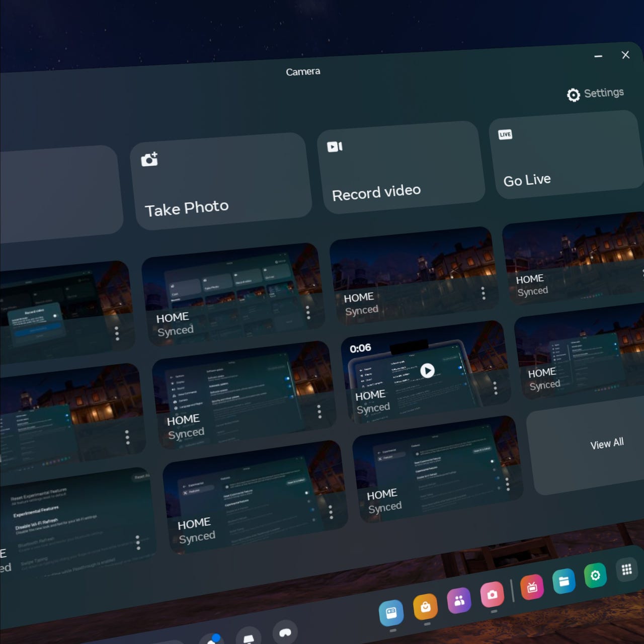Open the orange Store app in dock
Viewport: 644px width, 644px height.
tap(425, 607)
